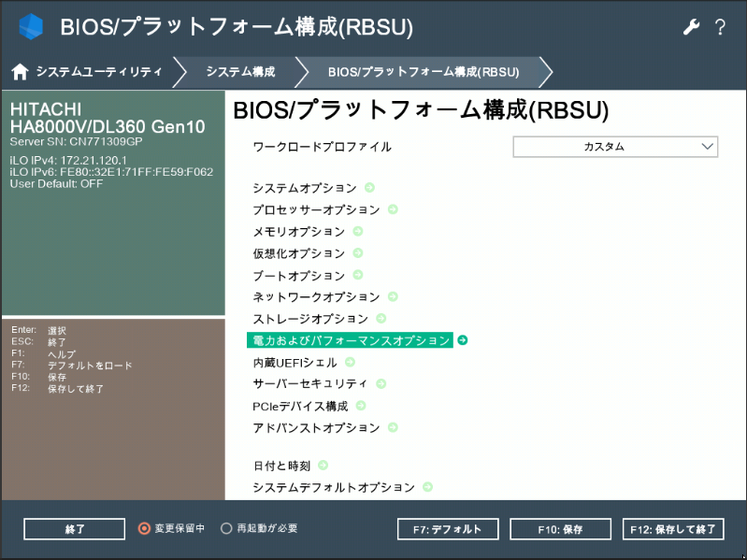This screenshot has width=747, height=560.
Task: Click arrow icon next to ストレージオプション
Action: pos(381,318)
